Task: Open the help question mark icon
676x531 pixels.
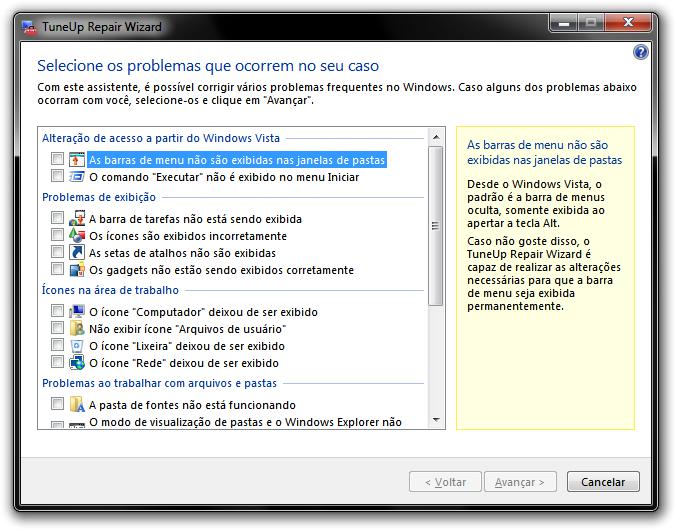Action: pyautogui.click(x=640, y=52)
